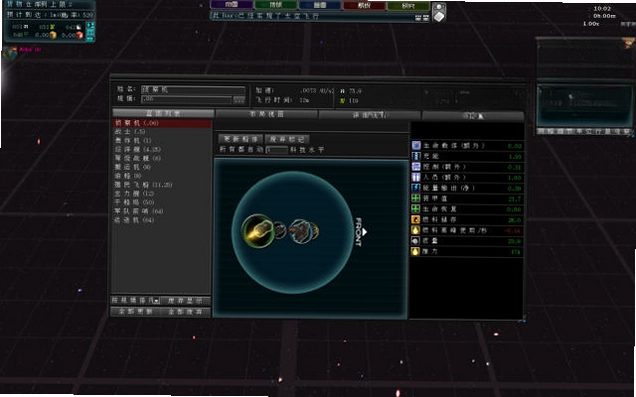The height and width of the screenshot is (397, 636).
Task: Click the 推力 flame icon
Action: 416,251
